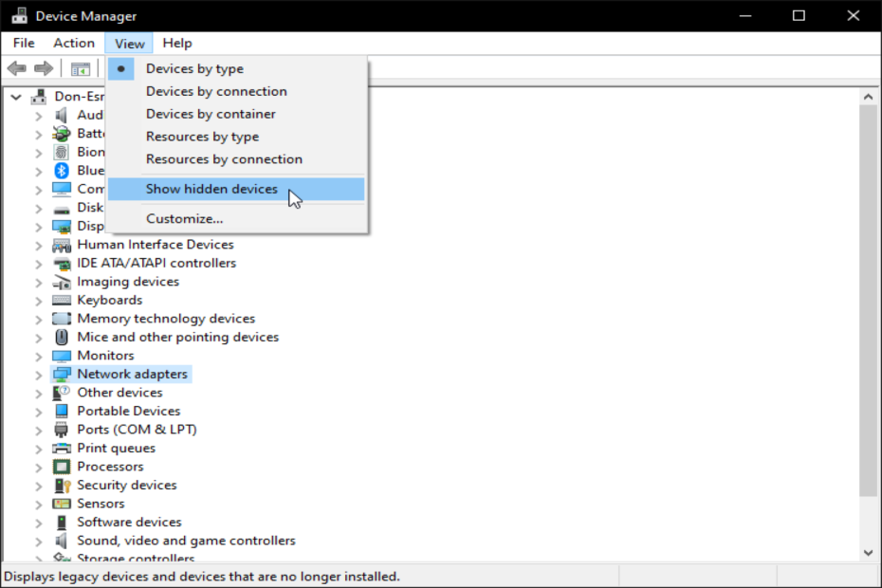Expand the Monitors category
The image size is (882, 588).
click(x=38, y=357)
